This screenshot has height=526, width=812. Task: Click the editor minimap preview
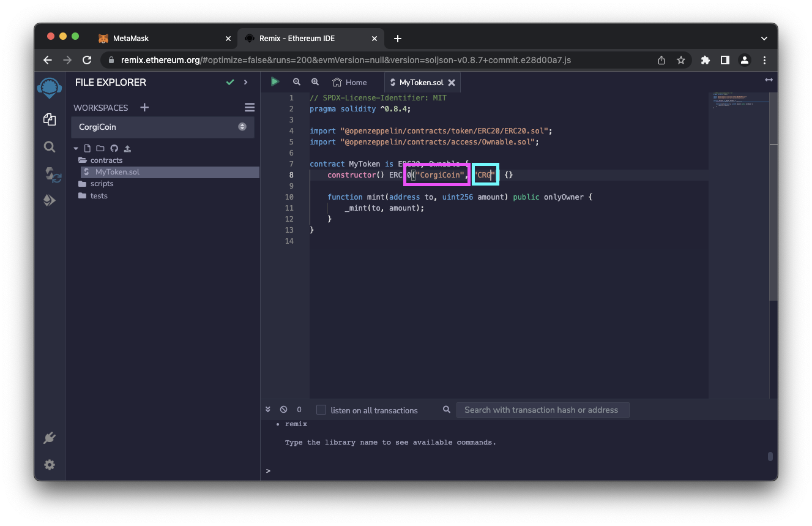[x=738, y=101]
